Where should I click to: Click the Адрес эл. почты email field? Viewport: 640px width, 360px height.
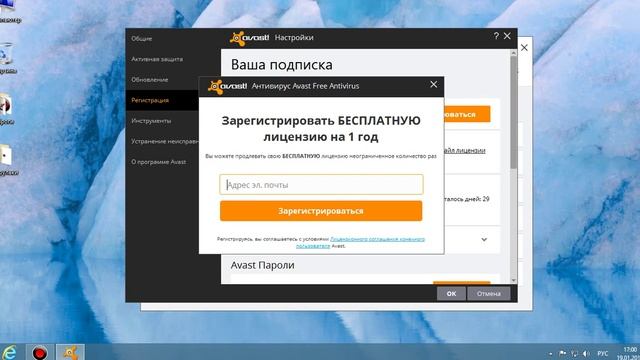click(321, 184)
